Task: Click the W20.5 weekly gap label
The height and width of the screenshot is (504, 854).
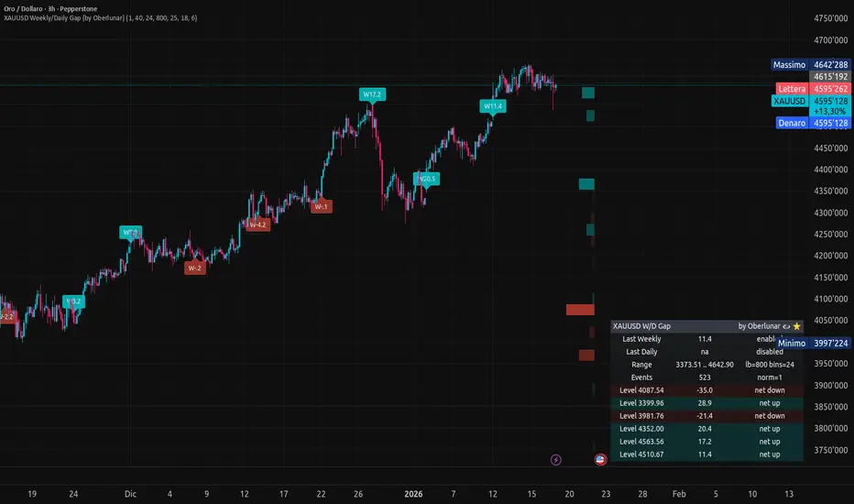Action: point(426,179)
